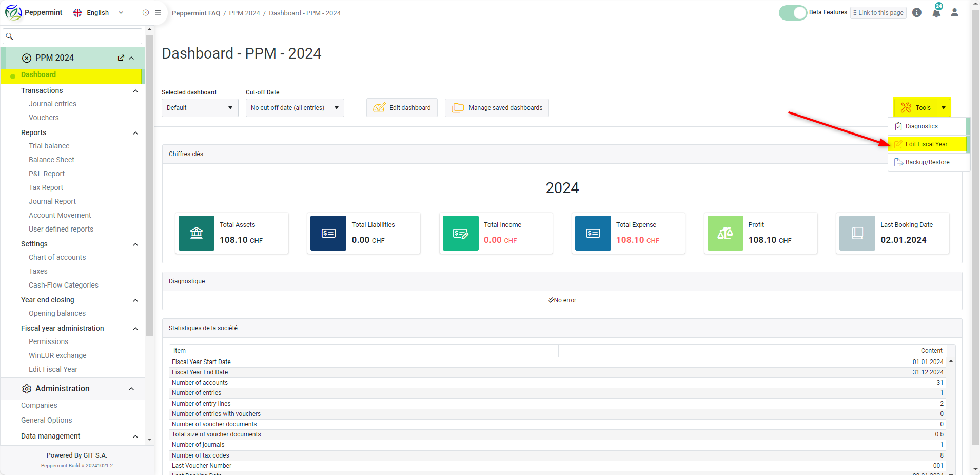Click the Edit dashboard pencil icon
Image resolution: width=980 pixels, height=475 pixels.
tap(379, 108)
